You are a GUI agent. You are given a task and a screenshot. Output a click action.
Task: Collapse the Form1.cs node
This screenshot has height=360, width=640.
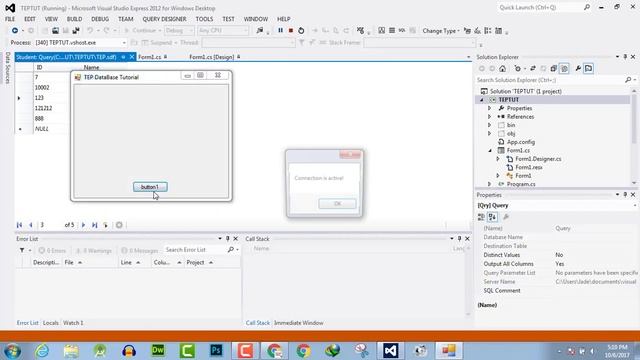click(x=490, y=151)
